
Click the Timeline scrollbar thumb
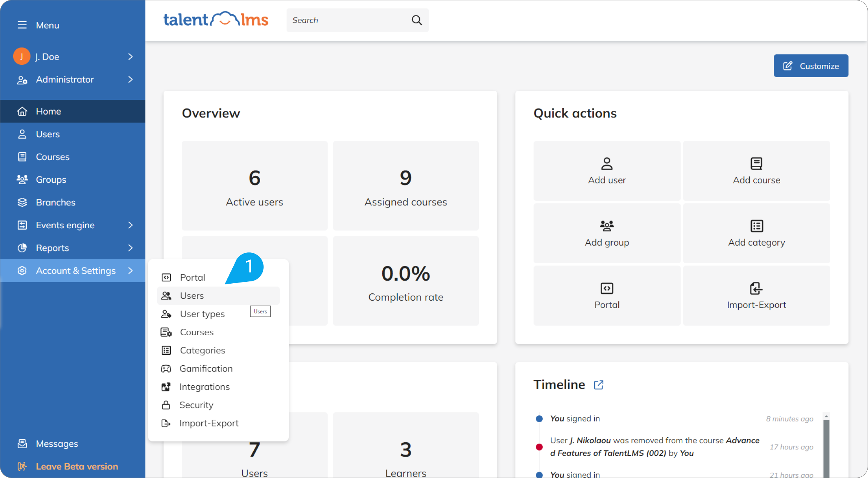pos(827,449)
